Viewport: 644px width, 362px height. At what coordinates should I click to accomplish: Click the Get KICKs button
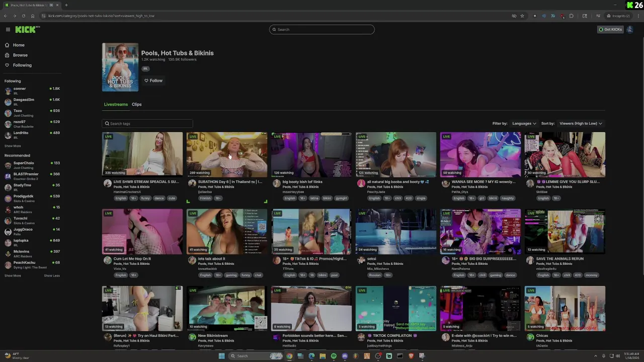tap(610, 30)
